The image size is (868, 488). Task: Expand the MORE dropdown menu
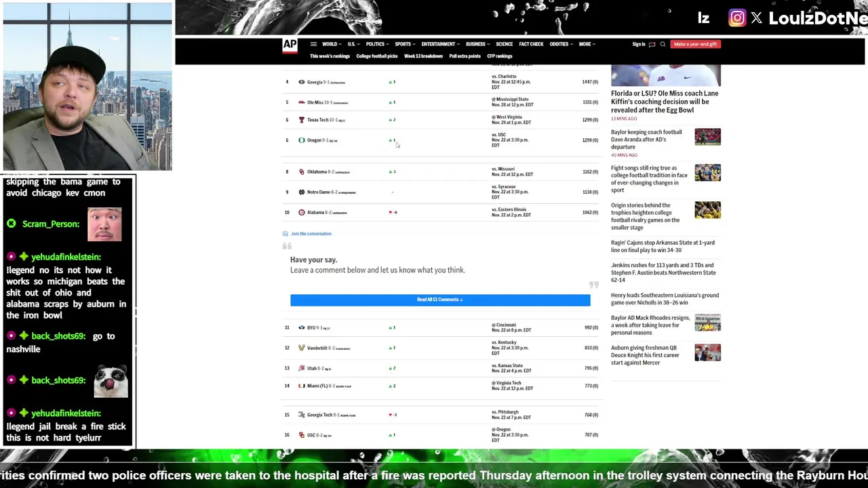coord(587,44)
